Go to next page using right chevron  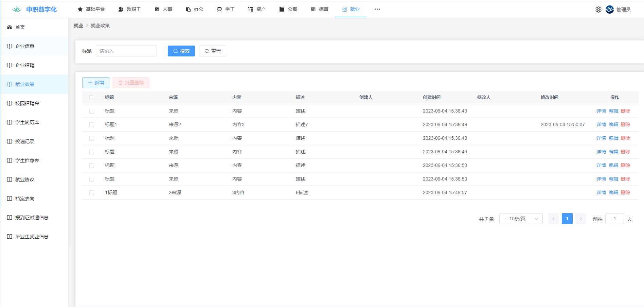[x=581, y=219]
